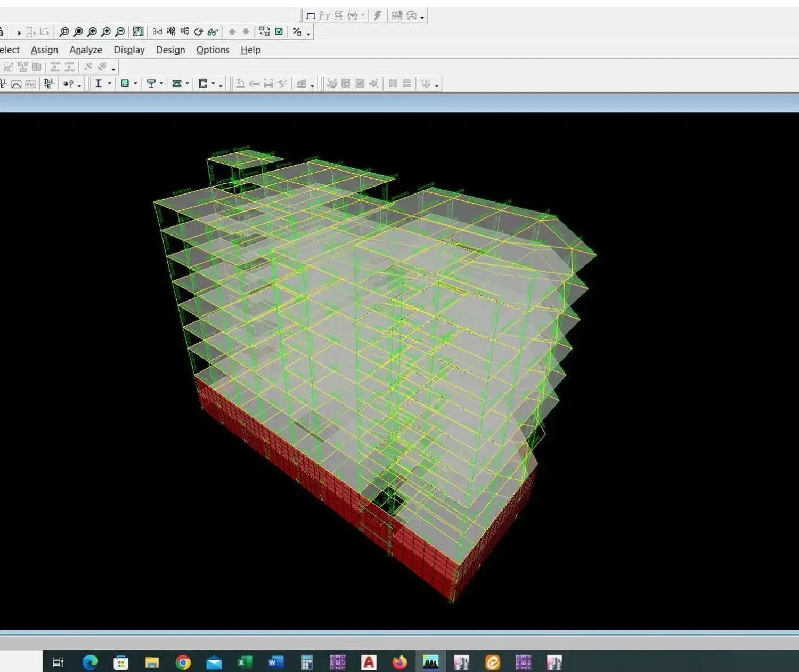Toggle perspective view glasses icon
This screenshot has width=799, height=672.
tap(213, 32)
